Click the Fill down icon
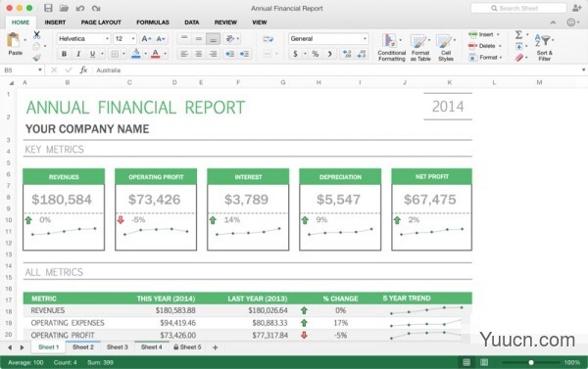The width and height of the screenshot is (588, 369). [x=519, y=46]
